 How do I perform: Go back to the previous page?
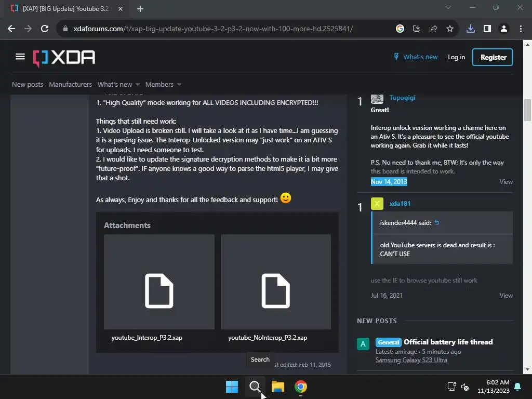click(11, 29)
